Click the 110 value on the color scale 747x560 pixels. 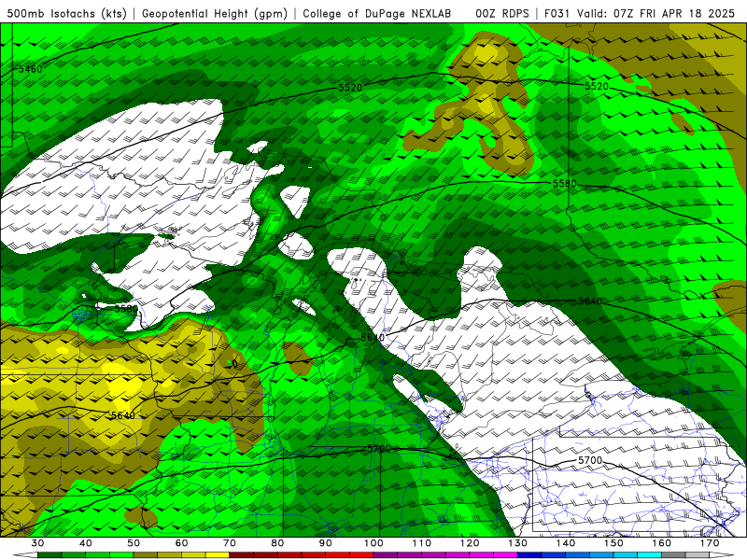pos(422,543)
